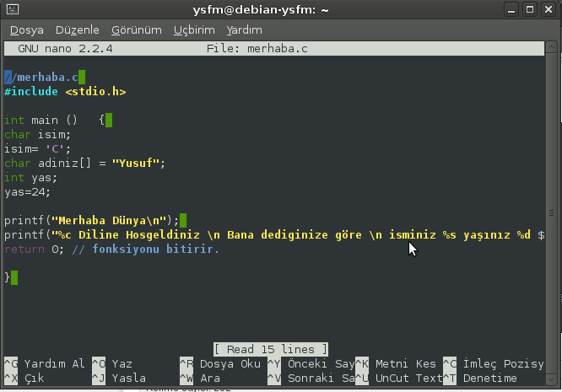
Task: Click the green block after merhaba.c
Action: [x=81, y=77]
